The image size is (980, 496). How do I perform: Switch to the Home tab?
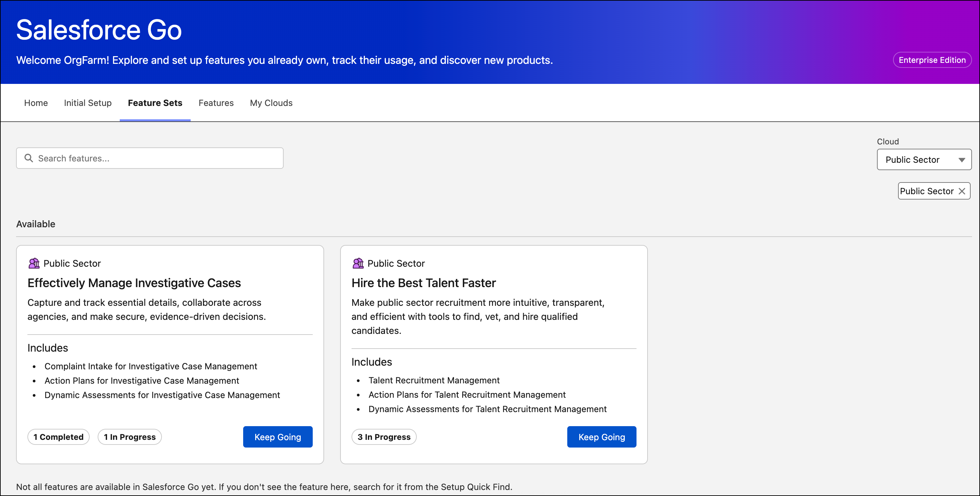tap(36, 103)
